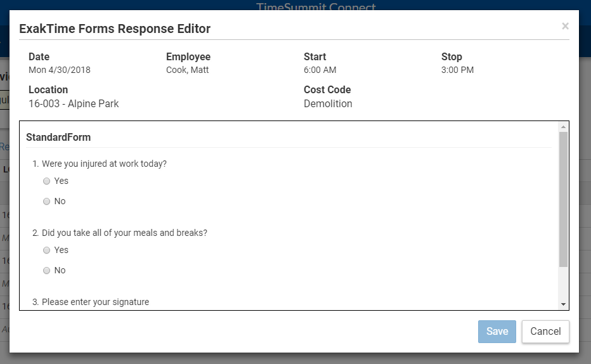This screenshot has width=591, height=364.
Task: Click location 16-003 - Alpine Park
Action: (x=74, y=103)
